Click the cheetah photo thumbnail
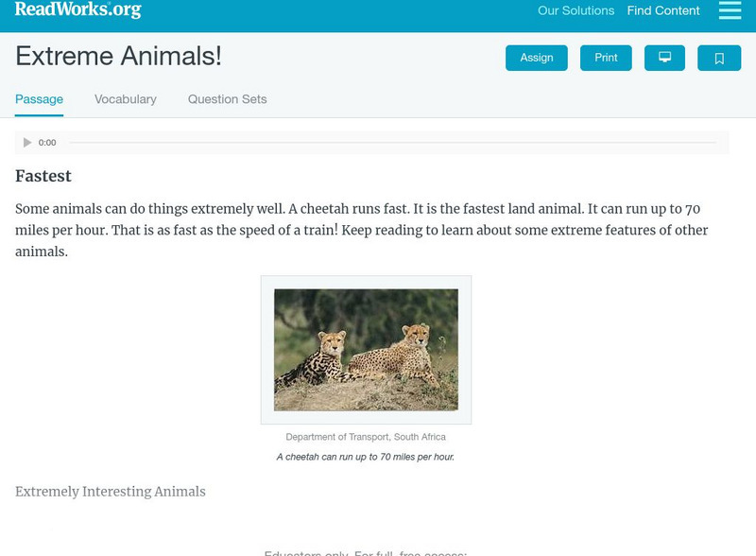The width and height of the screenshot is (756, 556). (x=366, y=350)
